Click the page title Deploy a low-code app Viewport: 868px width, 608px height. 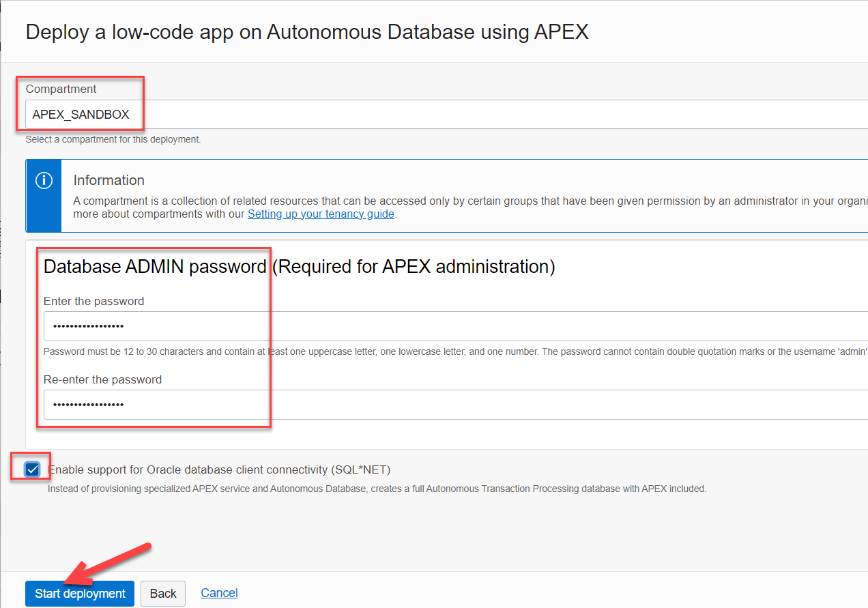[x=307, y=31]
